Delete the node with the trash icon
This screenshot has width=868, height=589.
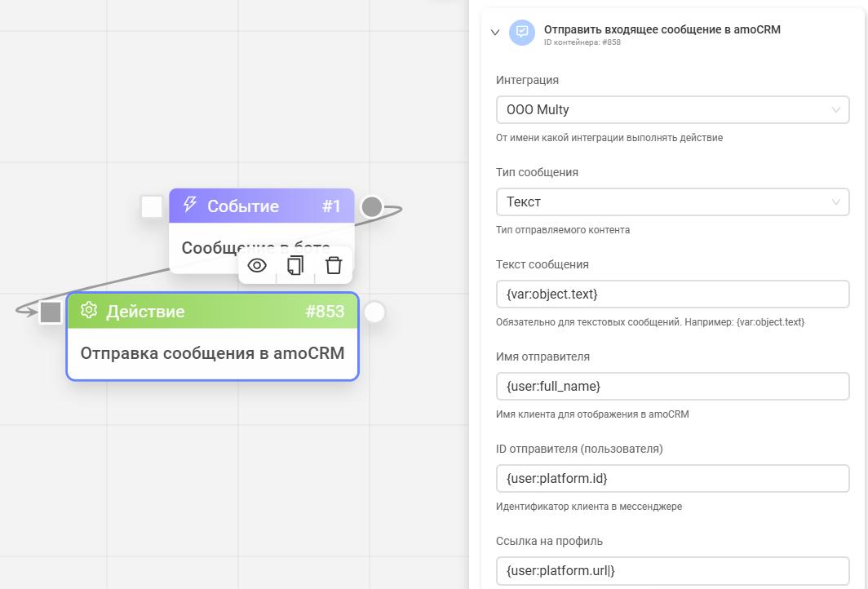click(x=334, y=265)
